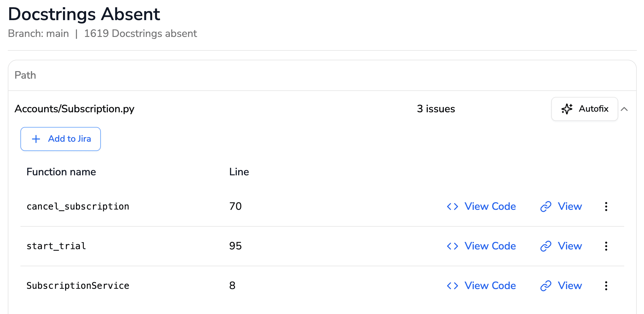Image resolution: width=644 pixels, height=314 pixels.
Task: Select the code brackets icon for start_trial
Action: tap(452, 246)
